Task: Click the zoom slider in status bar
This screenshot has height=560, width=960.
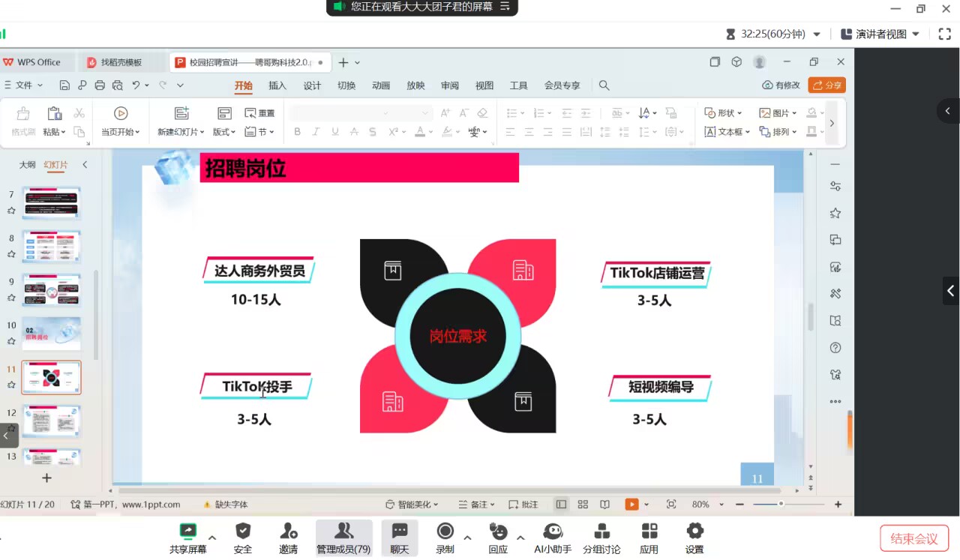Action: [x=781, y=505]
